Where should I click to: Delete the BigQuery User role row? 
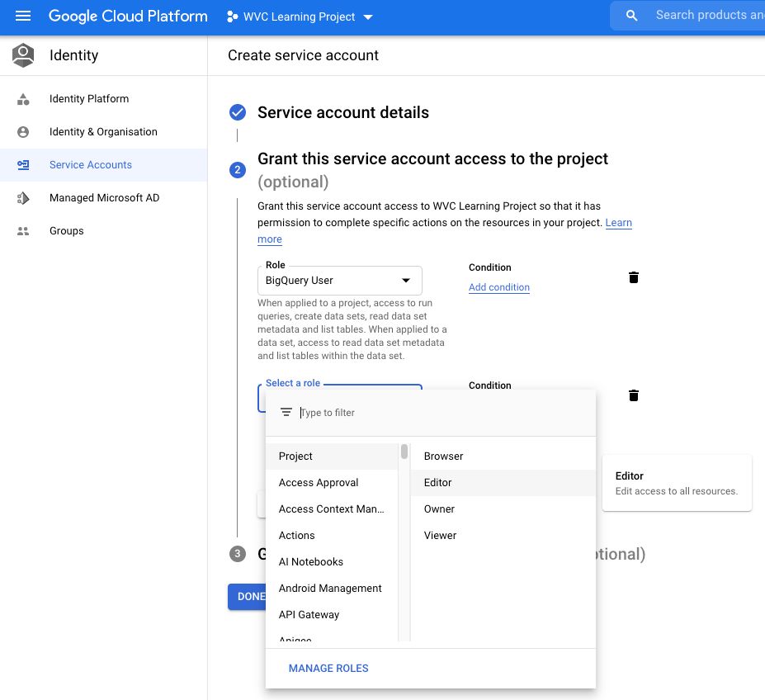point(633,277)
